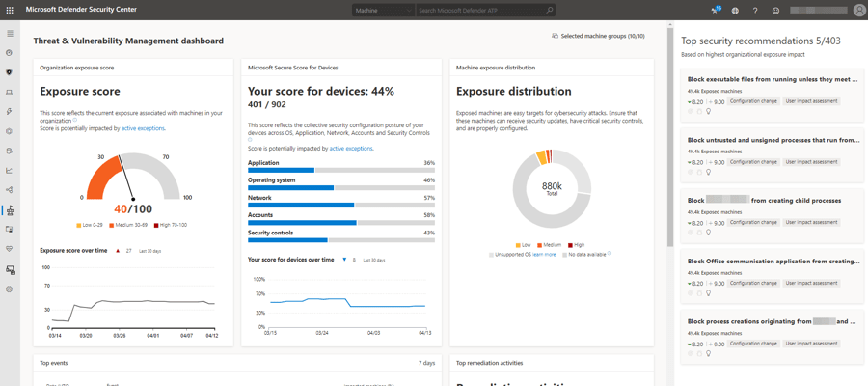The image size is (868, 386).
Task: Click Top remediation activities card header
Action: (x=489, y=363)
